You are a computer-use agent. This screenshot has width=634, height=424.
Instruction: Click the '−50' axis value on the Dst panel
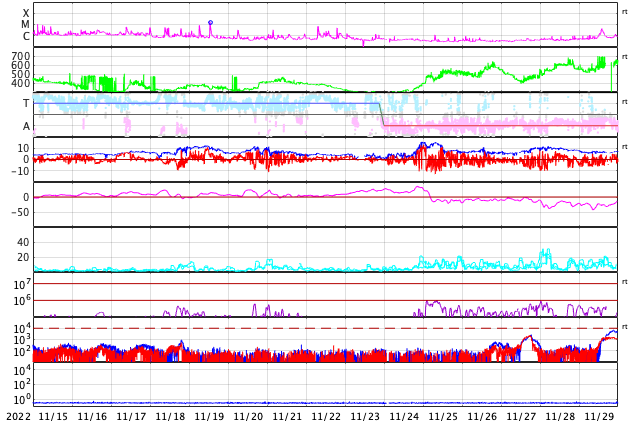click(21, 212)
